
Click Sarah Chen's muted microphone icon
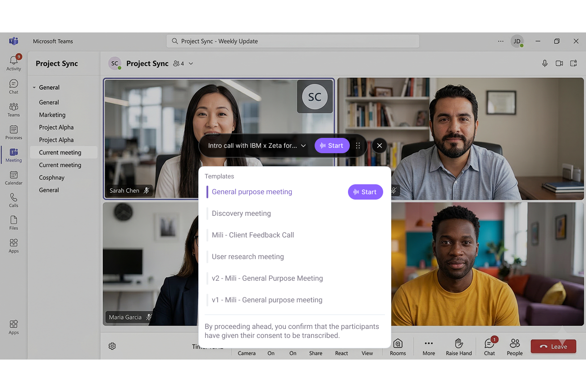[x=146, y=191]
